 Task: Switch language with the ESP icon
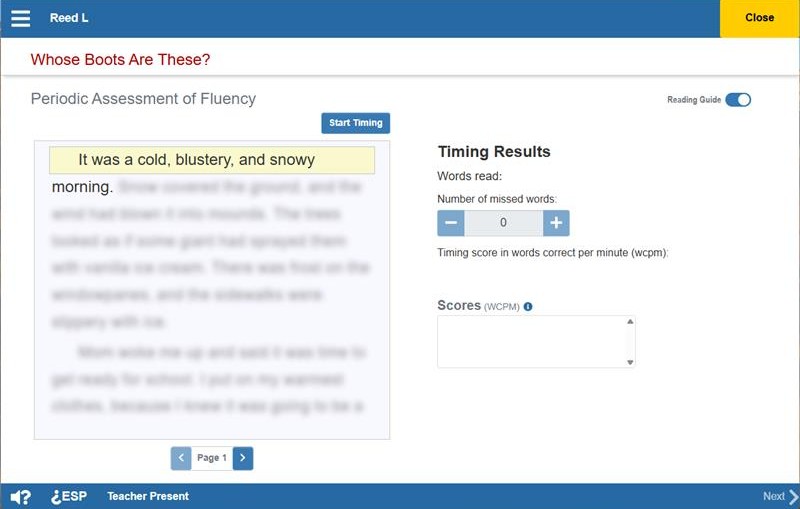(x=69, y=497)
